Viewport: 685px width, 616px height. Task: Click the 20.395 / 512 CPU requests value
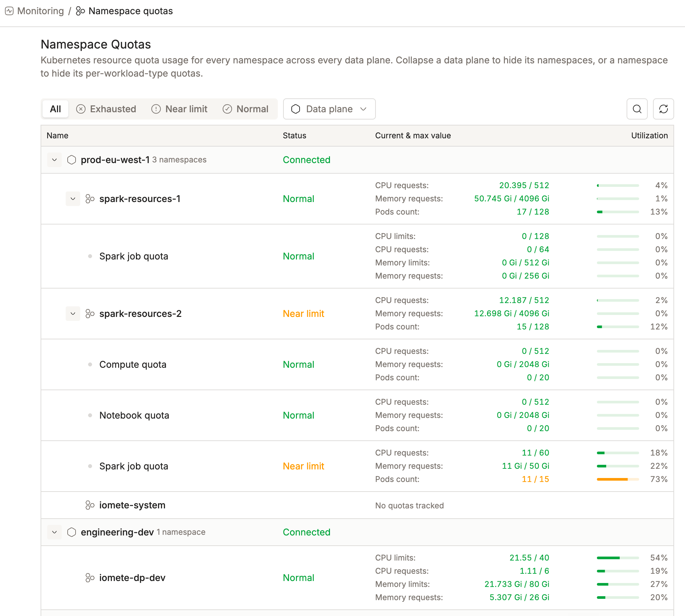pos(524,186)
